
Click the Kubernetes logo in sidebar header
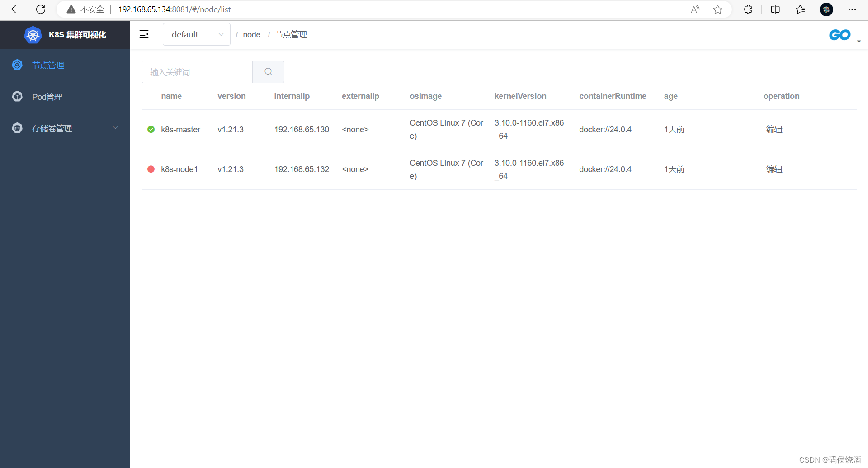(x=33, y=35)
